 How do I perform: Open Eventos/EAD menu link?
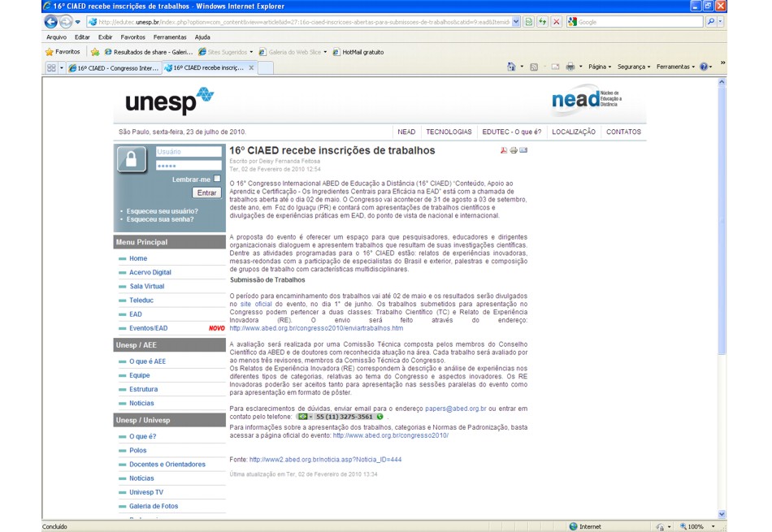148,328
